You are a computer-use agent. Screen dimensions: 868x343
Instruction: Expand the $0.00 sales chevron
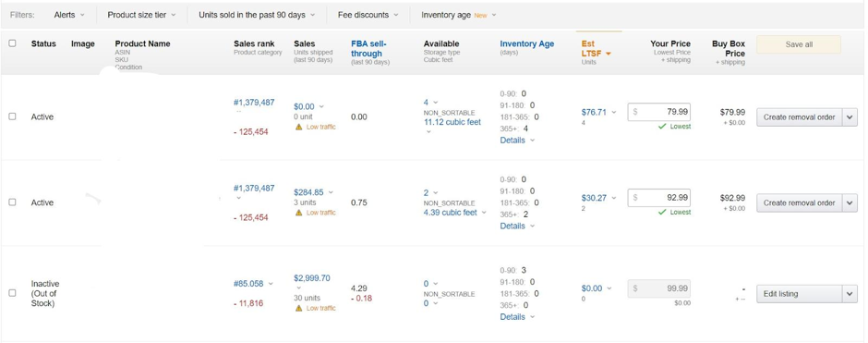tap(321, 106)
